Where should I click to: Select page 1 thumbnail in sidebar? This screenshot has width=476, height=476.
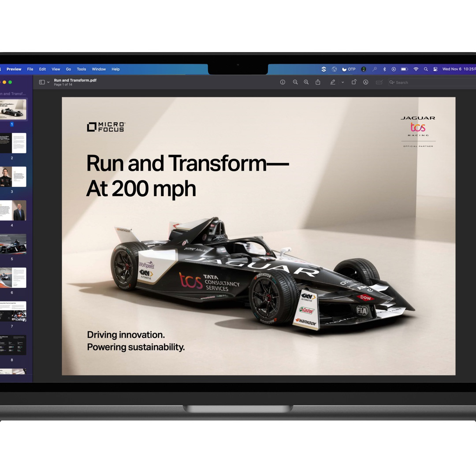[13, 109]
